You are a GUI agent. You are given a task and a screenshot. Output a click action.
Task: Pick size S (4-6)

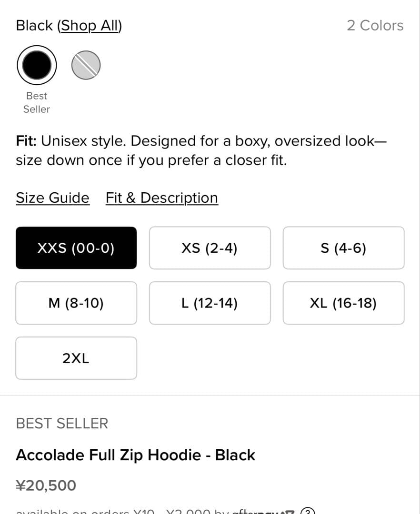tap(343, 248)
